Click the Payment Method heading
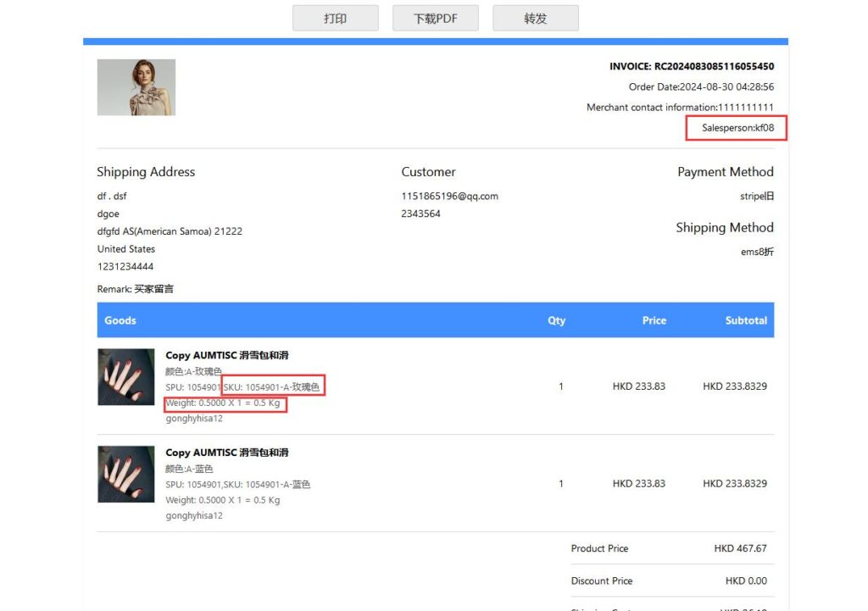 click(x=726, y=172)
